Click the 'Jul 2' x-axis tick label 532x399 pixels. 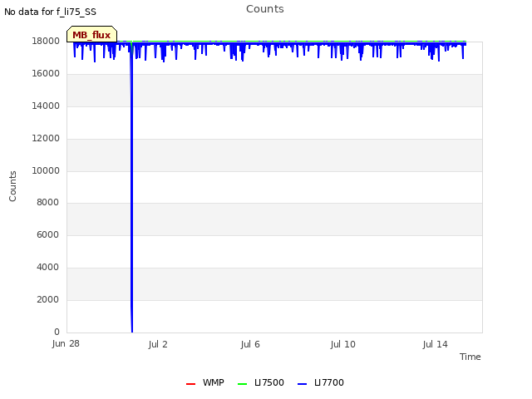pyautogui.click(x=158, y=344)
